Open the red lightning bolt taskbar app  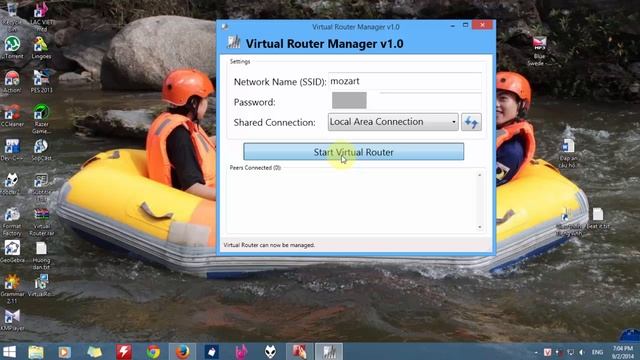point(124,352)
